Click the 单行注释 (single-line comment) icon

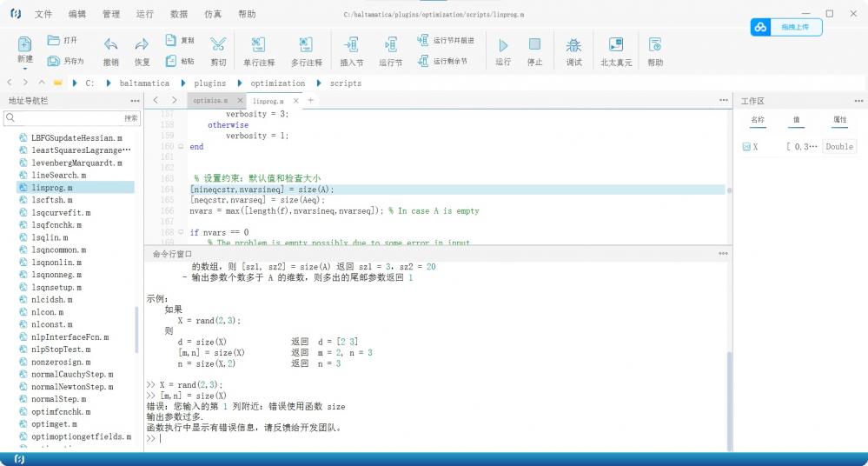coord(258,44)
